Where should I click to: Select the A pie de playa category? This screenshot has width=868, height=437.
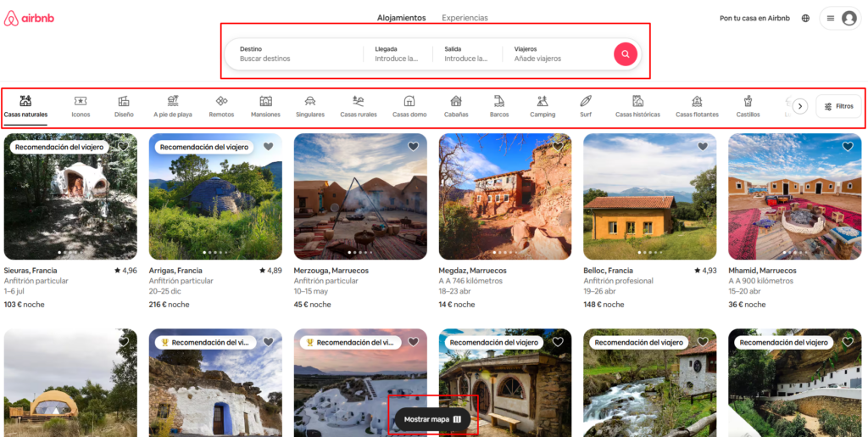pos(173,106)
